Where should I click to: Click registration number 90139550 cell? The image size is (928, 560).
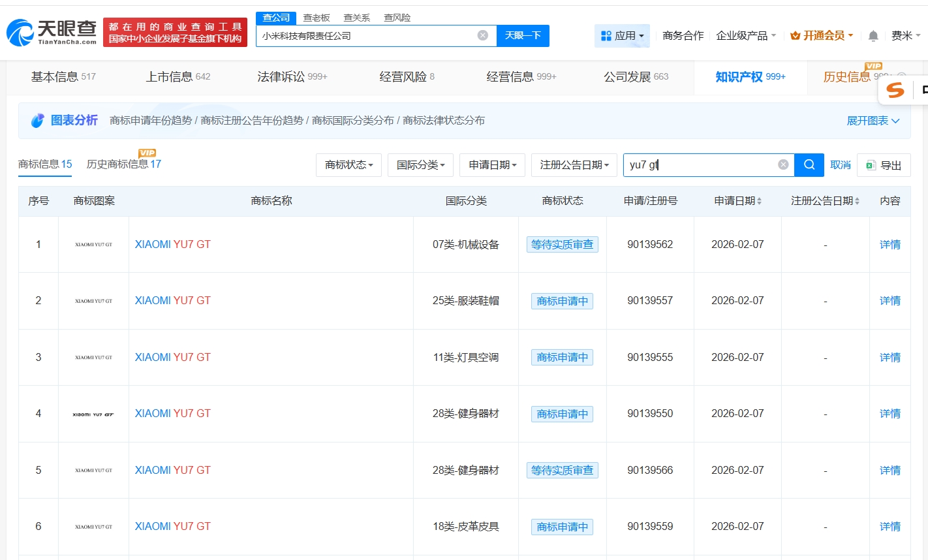[650, 414]
